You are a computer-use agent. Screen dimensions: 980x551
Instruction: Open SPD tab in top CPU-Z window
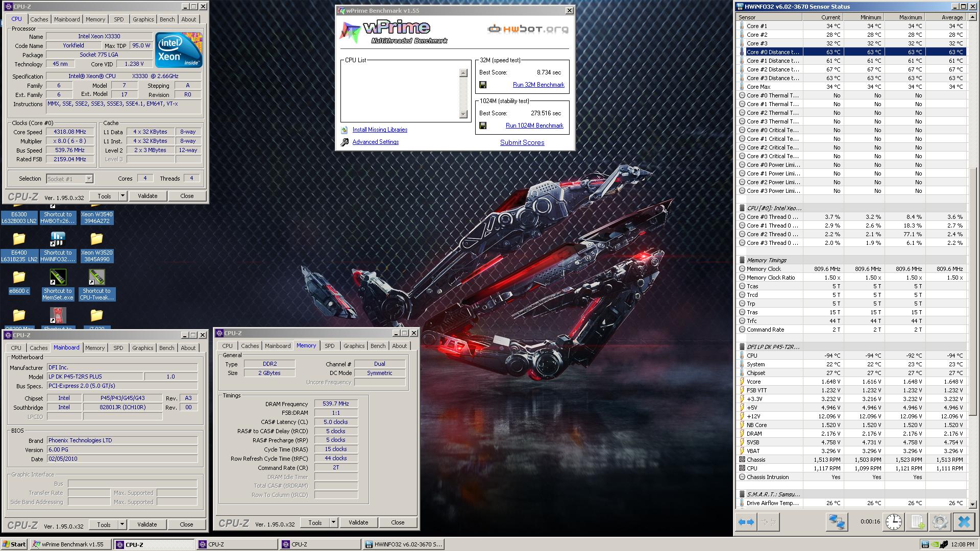[118, 19]
